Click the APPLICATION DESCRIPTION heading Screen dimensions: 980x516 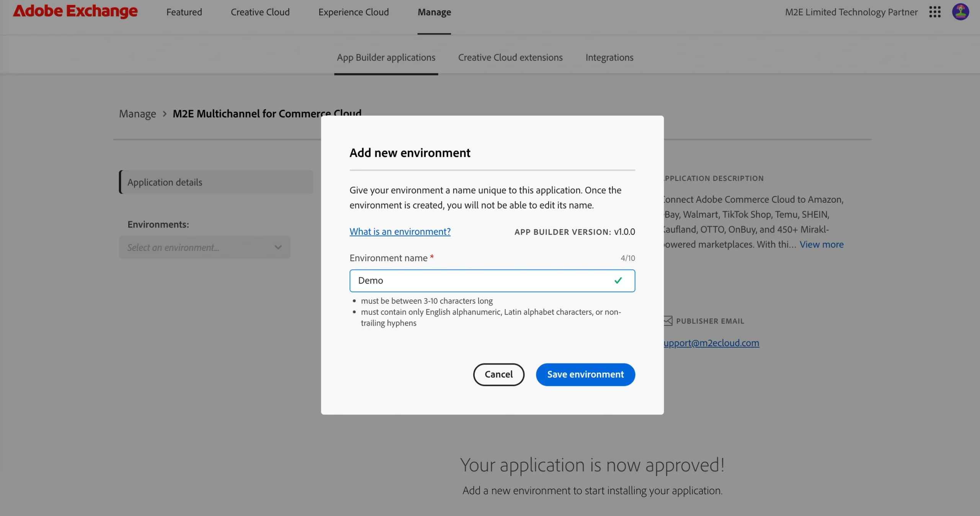point(714,178)
